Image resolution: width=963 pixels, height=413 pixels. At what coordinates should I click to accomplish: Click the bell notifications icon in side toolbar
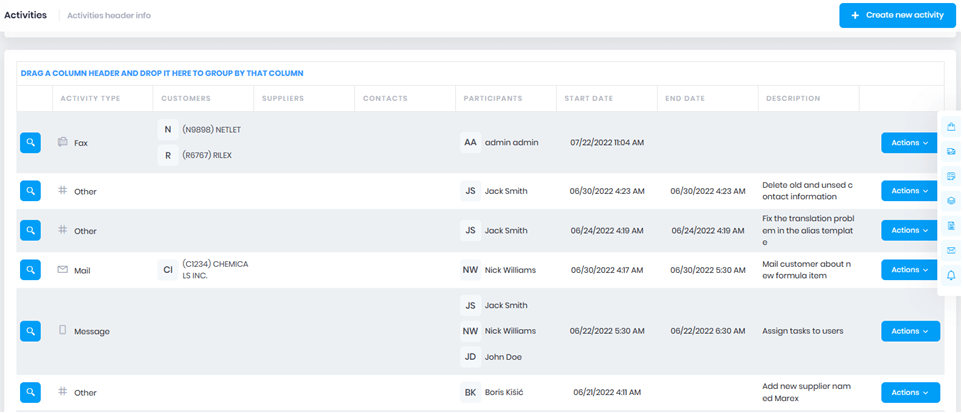(x=951, y=275)
